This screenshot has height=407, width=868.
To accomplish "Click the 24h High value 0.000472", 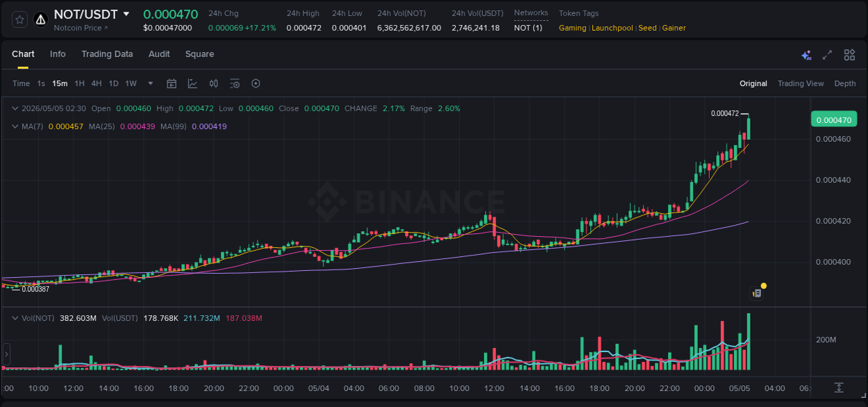I will (x=303, y=28).
